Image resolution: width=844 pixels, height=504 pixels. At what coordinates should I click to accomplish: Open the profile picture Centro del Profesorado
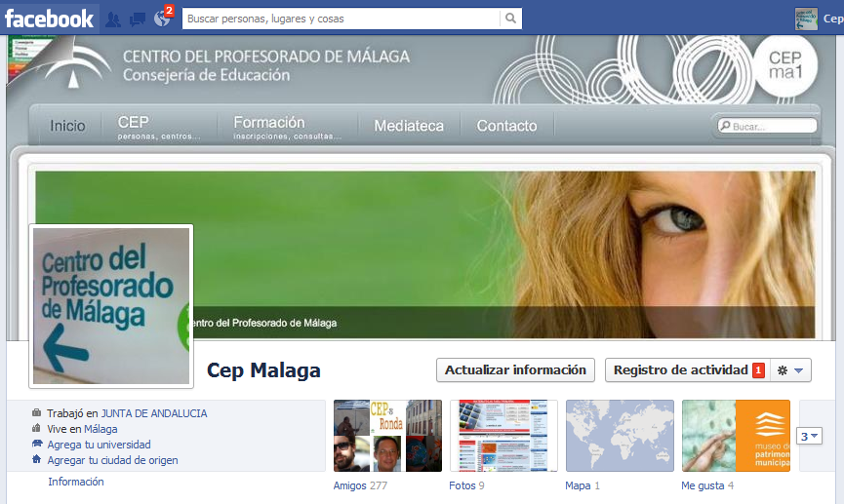point(111,306)
